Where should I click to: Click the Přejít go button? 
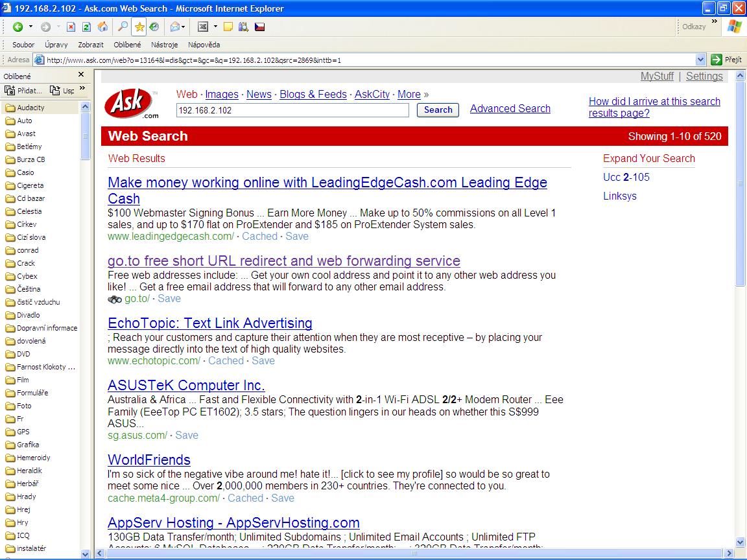(x=726, y=60)
